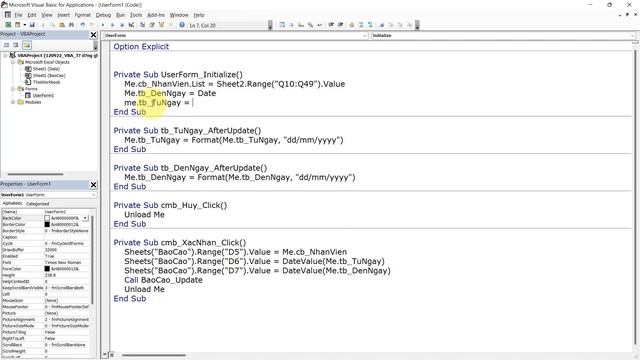Click Project Explorer horizontal scrollbar
This screenshot has height=360, width=640.
36,174
